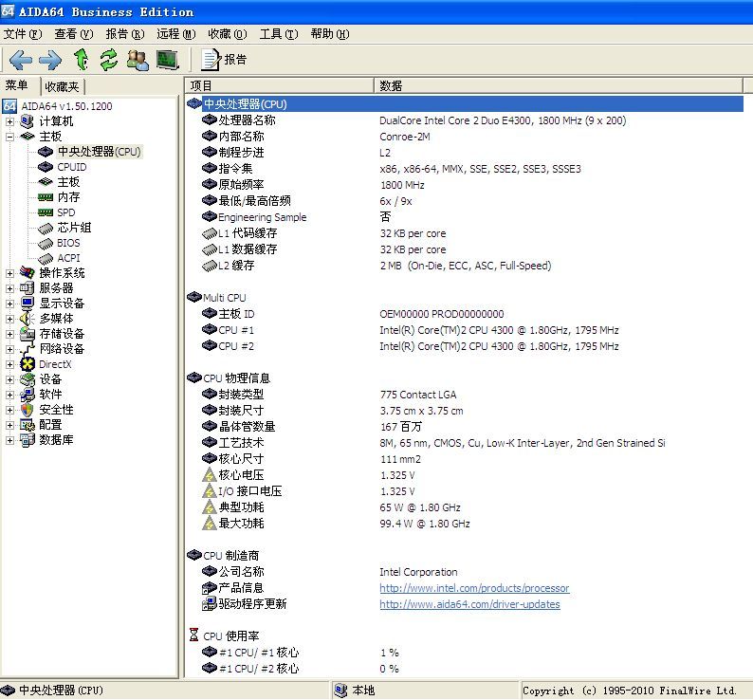This screenshot has height=700, width=753.
Task: Open the Manage users toolbar icon
Action: (x=138, y=60)
